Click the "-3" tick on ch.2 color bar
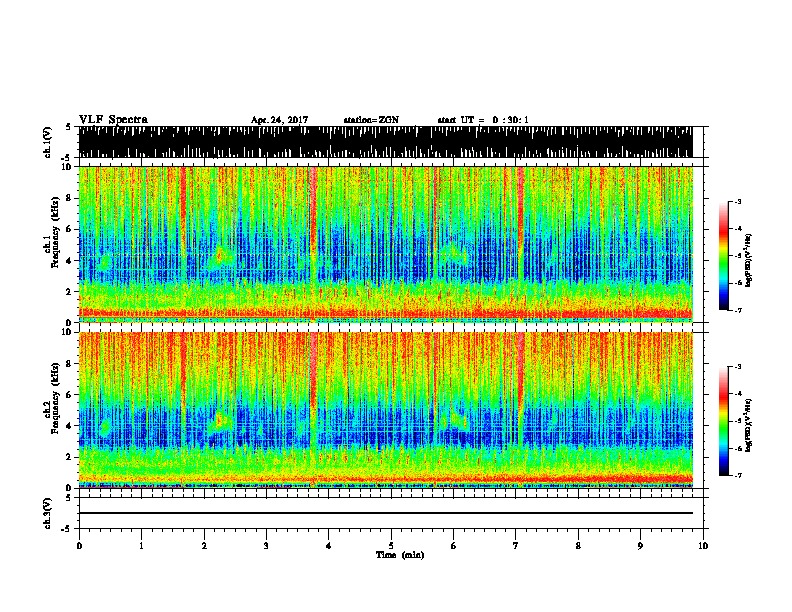Screen dimensions: 792x612 coord(738,367)
